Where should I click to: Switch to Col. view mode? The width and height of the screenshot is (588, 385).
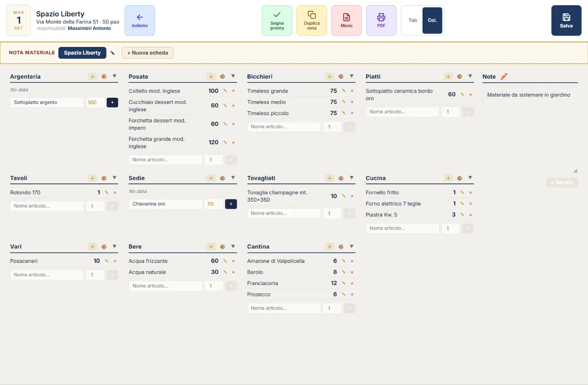433,20
